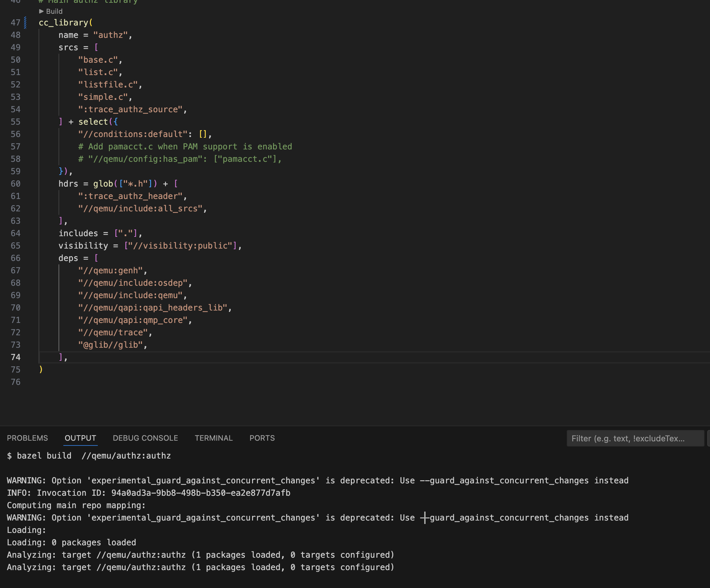Click the blue modified-line indicator beside line 47
The height and width of the screenshot is (588, 710).
point(24,22)
